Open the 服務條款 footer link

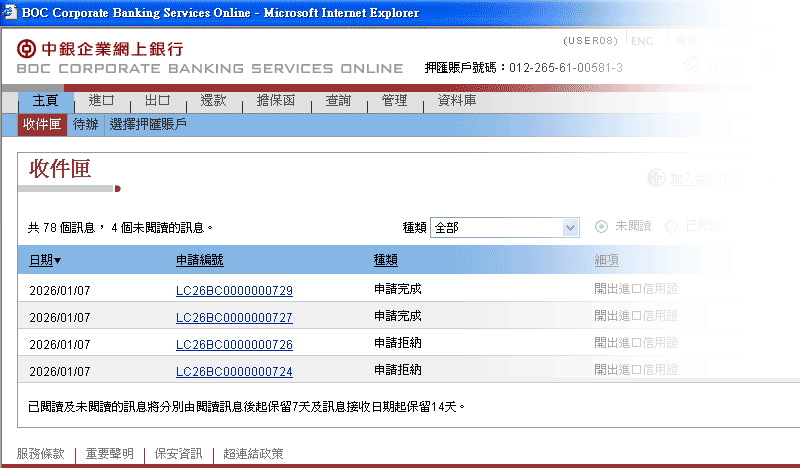pyautogui.click(x=40, y=454)
